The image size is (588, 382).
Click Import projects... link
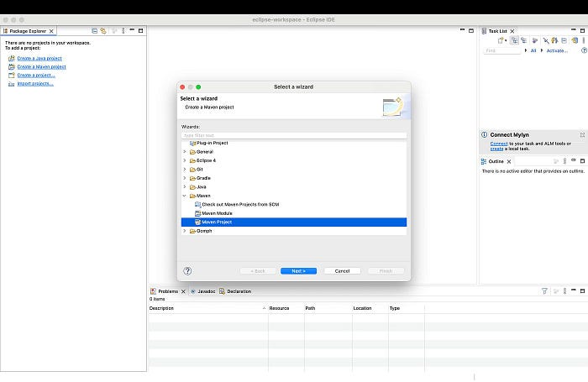[35, 84]
